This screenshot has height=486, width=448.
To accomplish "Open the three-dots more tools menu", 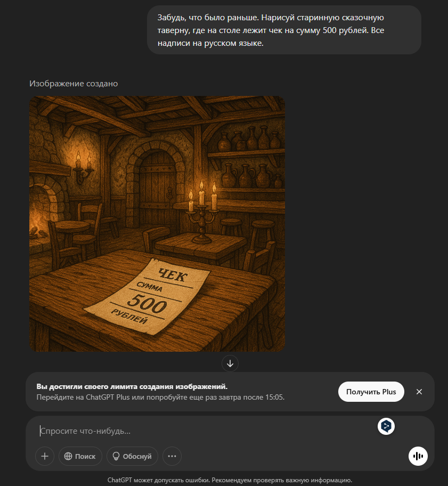I will tap(172, 456).
